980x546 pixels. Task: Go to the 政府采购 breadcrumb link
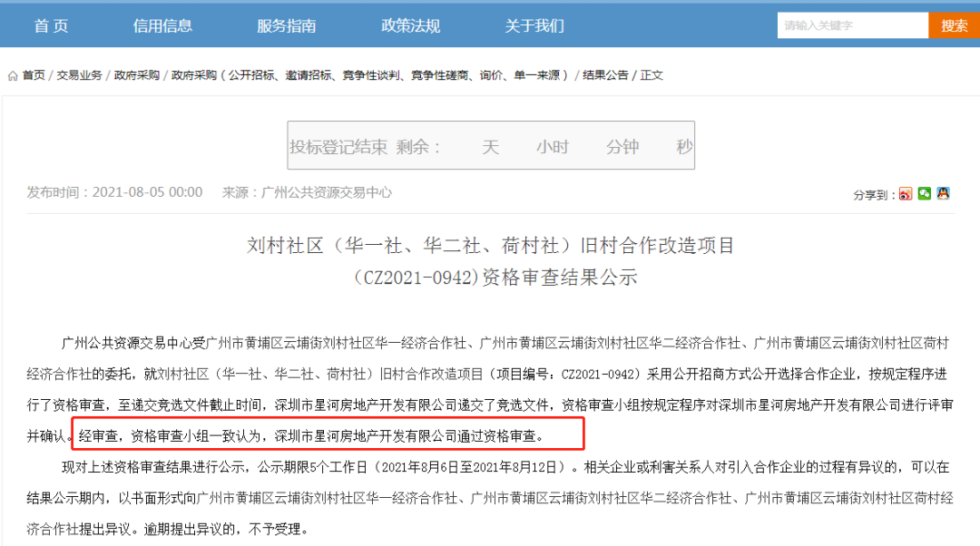click(137, 75)
